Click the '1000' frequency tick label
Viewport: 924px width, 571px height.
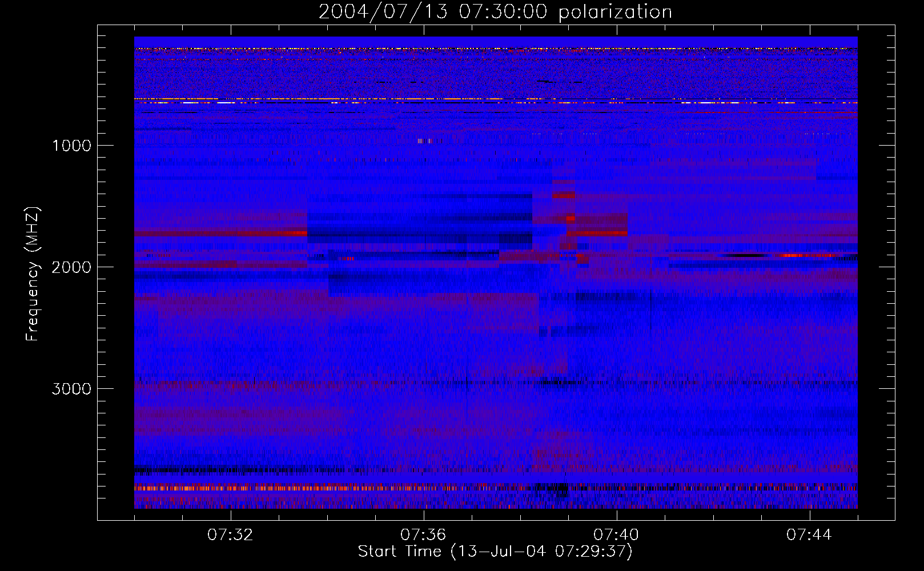click(x=72, y=146)
